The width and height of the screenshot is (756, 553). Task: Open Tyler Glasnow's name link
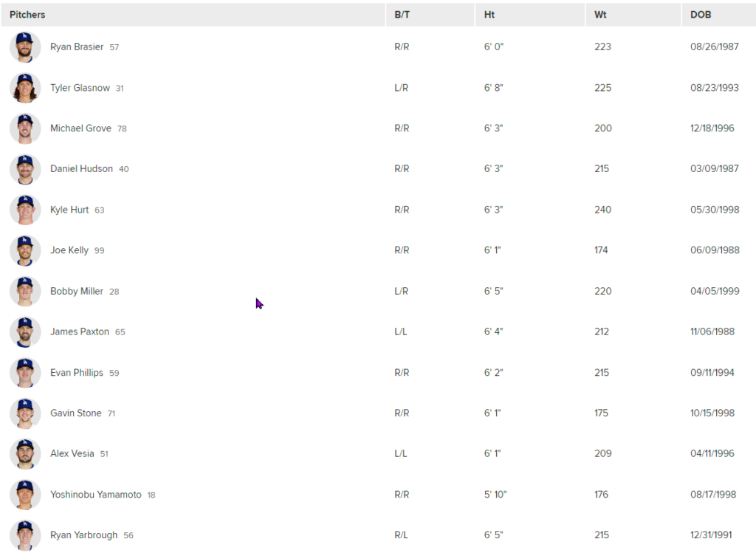(80, 88)
